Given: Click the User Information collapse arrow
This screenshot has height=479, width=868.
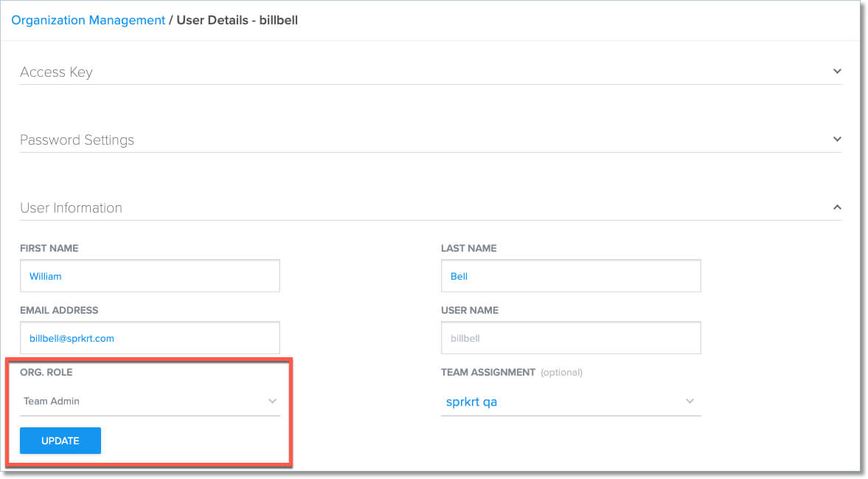Looking at the screenshot, I should (x=837, y=207).
